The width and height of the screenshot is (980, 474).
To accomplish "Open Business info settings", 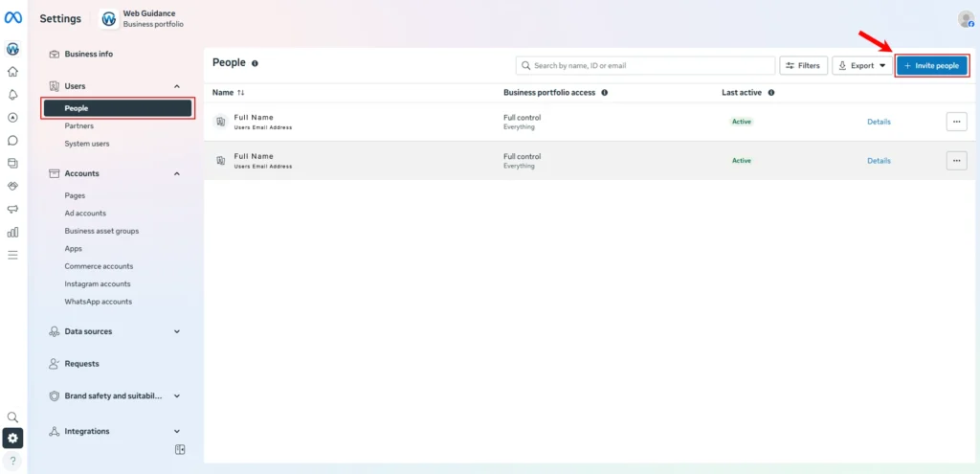I will point(89,54).
